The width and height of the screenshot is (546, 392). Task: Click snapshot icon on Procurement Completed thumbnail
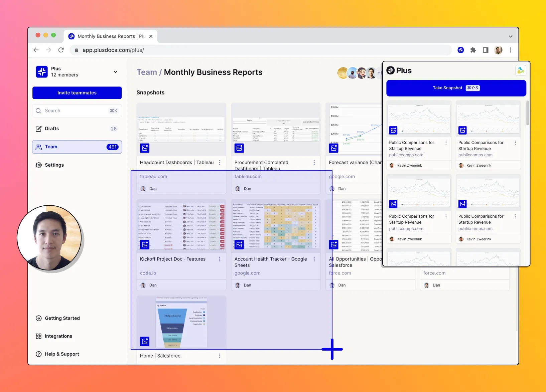tap(239, 148)
